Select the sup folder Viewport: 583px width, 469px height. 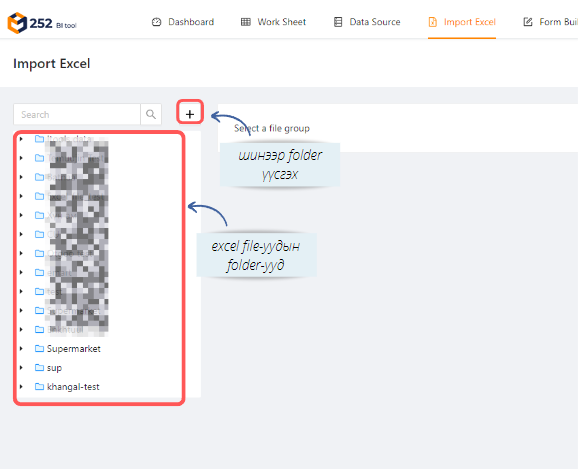54,368
